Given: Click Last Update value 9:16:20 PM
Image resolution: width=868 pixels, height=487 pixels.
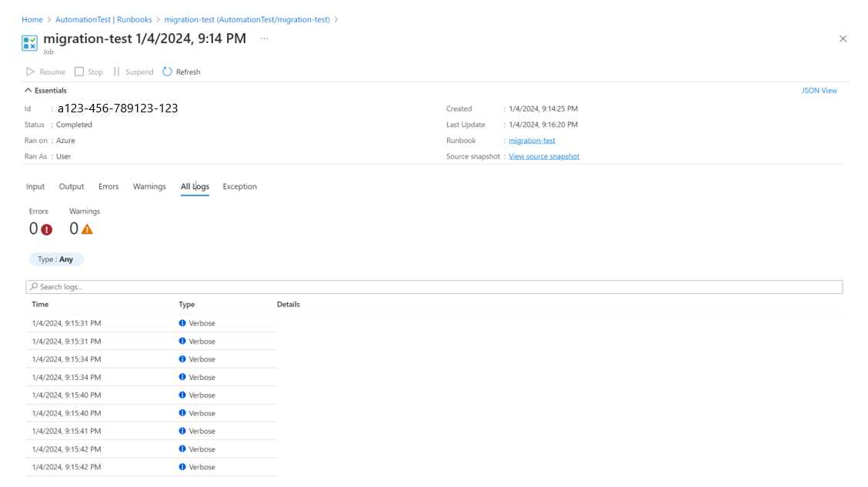Looking at the screenshot, I should (x=543, y=125).
